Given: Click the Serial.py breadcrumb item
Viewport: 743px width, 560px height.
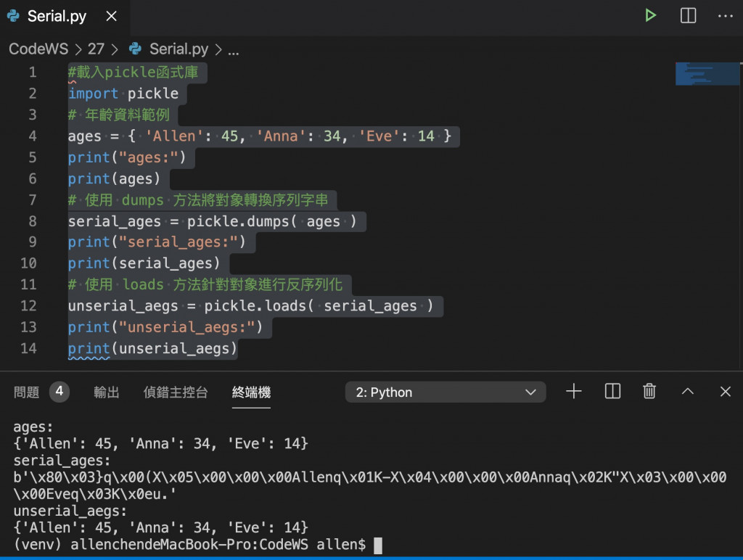Looking at the screenshot, I should click(x=178, y=49).
